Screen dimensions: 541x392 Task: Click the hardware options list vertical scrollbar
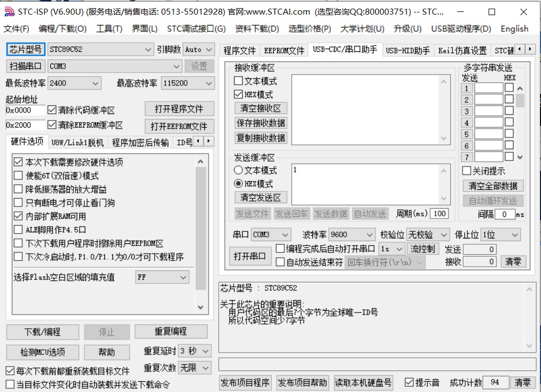[x=201, y=234]
